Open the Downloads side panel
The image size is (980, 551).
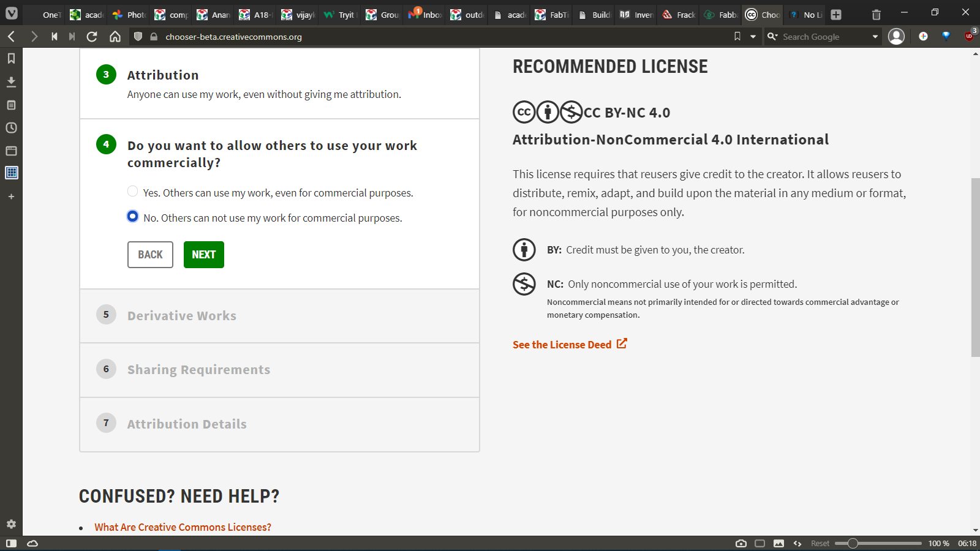(x=11, y=81)
